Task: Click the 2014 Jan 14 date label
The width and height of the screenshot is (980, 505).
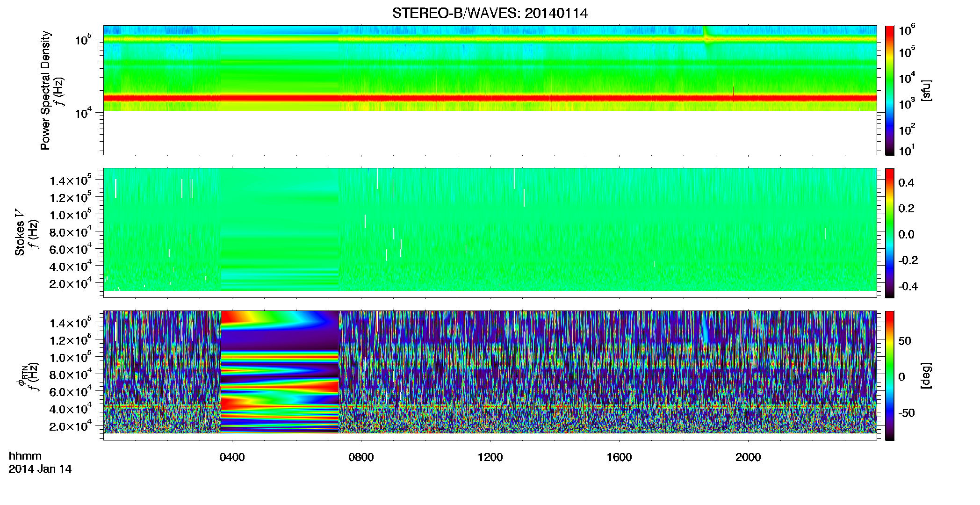Action: click(40, 469)
